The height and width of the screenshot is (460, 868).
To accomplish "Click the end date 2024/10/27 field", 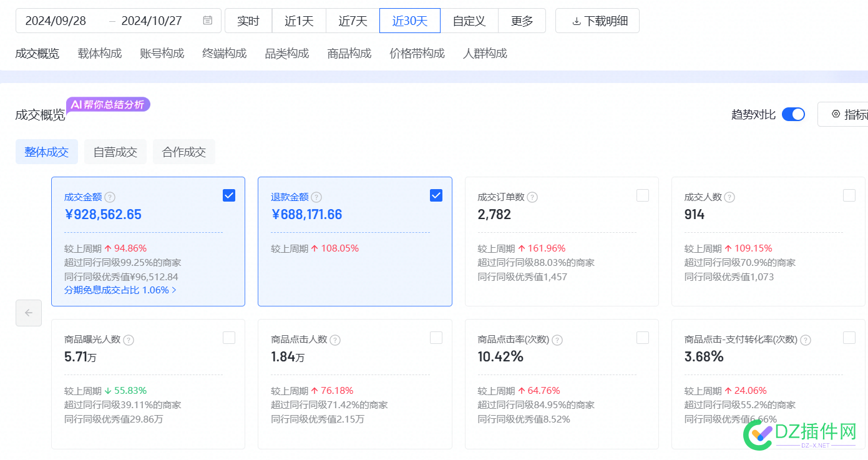I will pyautogui.click(x=152, y=21).
